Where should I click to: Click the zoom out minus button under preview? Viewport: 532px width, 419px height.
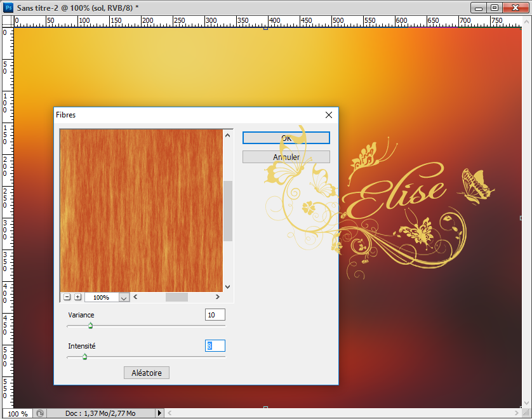67,296
